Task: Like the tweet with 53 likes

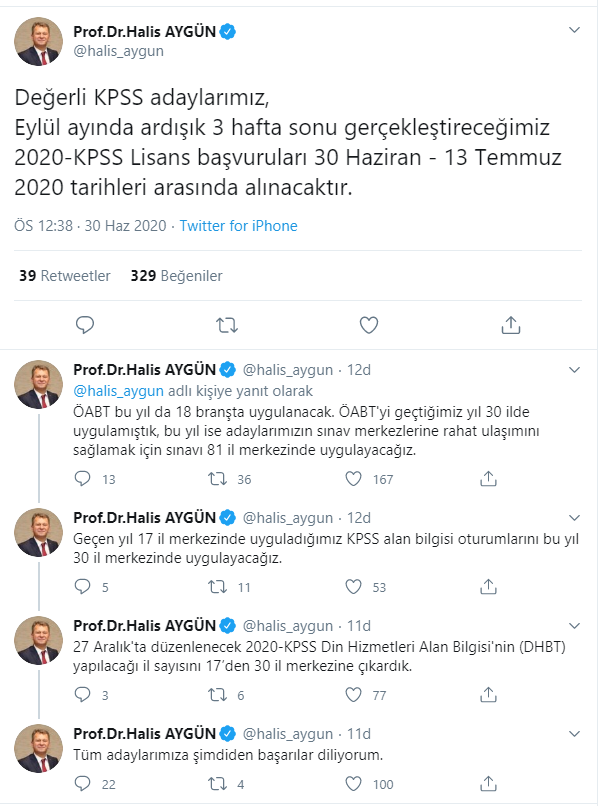Action: coord(353,587)
